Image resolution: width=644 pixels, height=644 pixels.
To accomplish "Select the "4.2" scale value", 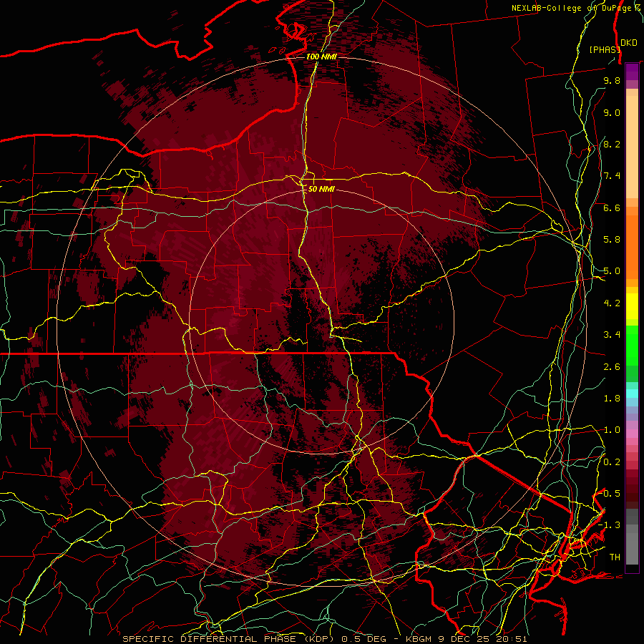I will (612, 303).
